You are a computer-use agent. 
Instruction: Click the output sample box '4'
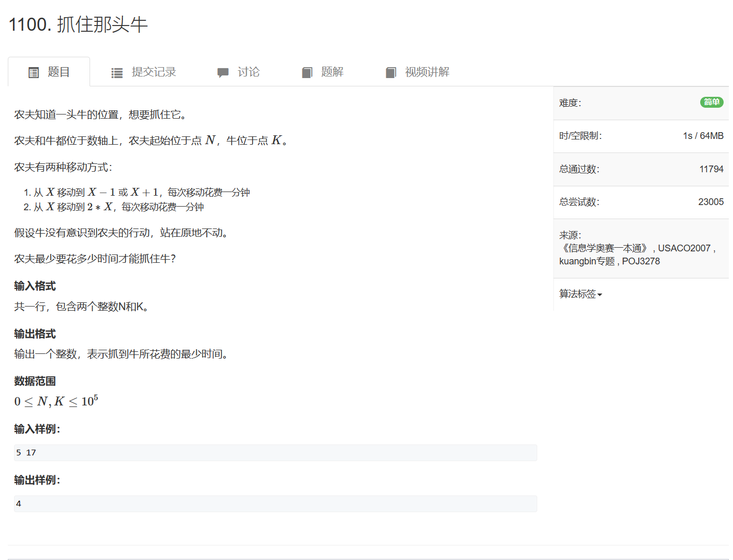coord(275,504)
